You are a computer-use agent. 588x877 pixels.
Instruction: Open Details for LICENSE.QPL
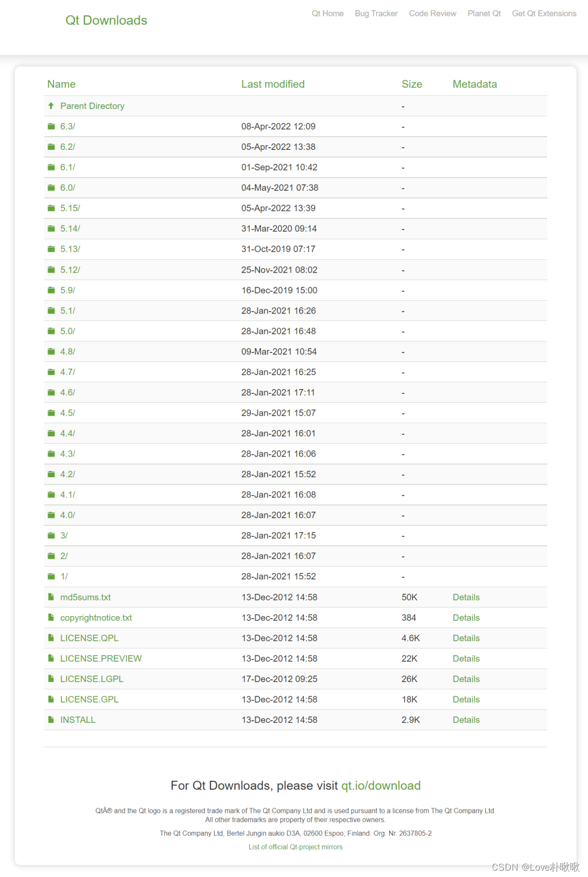pyautogui.click(x=466, y=638)
